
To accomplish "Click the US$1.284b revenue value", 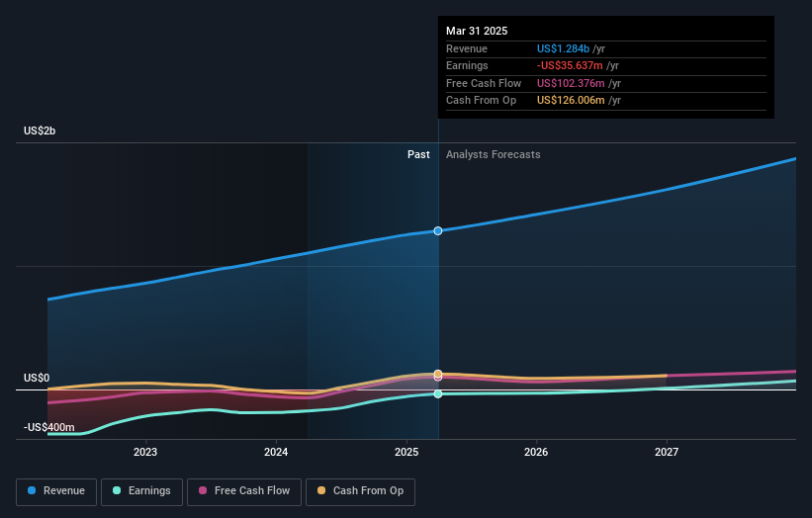I will (563, 48).
